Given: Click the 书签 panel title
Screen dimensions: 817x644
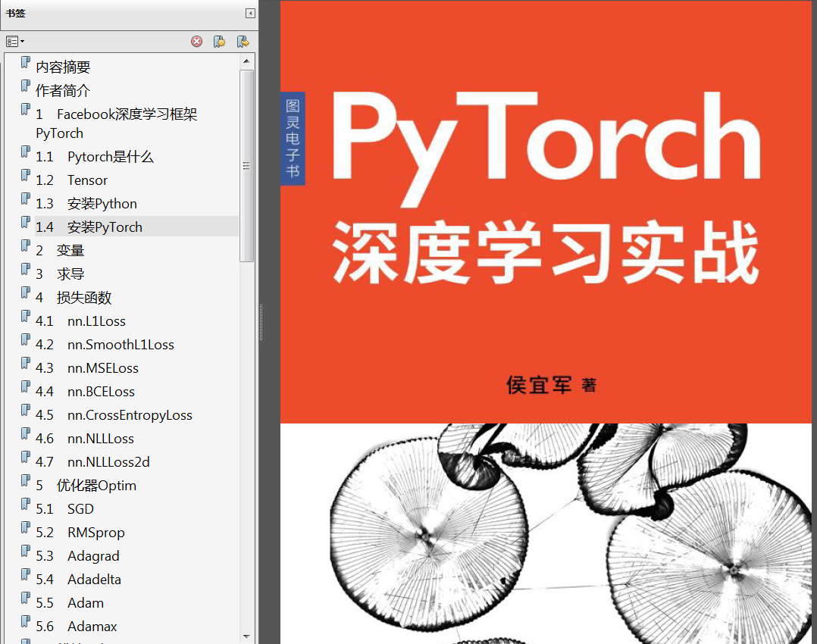Looking at the screenshot, I should (x=16, y=13).
